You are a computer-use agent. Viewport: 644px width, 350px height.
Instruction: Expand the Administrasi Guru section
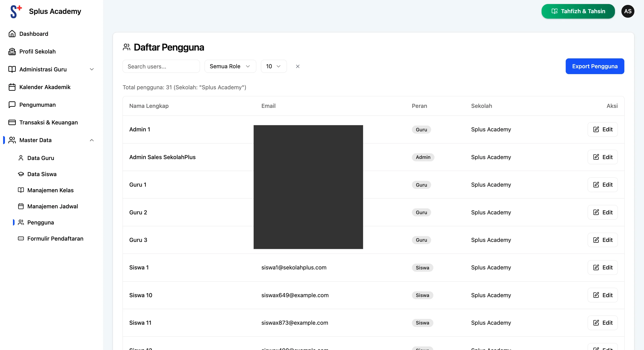pyautogui.click(x=92, y=69)
